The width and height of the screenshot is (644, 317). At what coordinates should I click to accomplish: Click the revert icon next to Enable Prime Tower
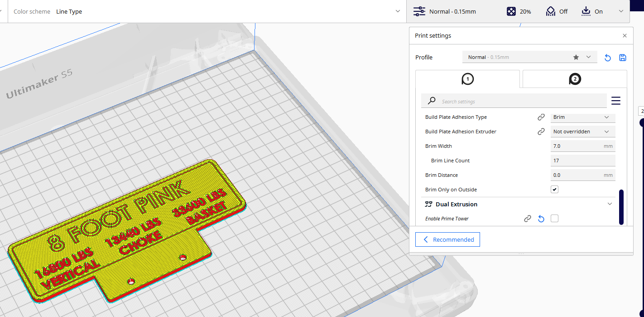(x=541, y=219)
